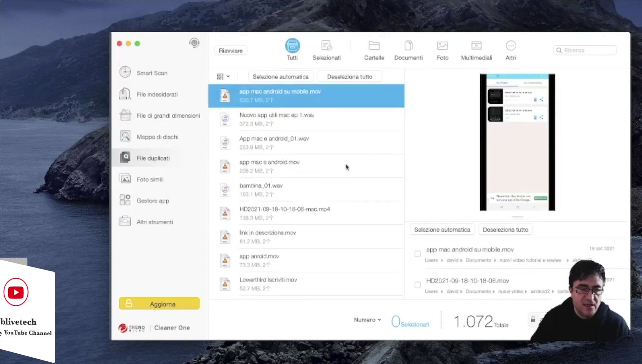642x364 pixels.
Task: Click the audio icon of Nuovo app utili mac
Action: point(225,119)
